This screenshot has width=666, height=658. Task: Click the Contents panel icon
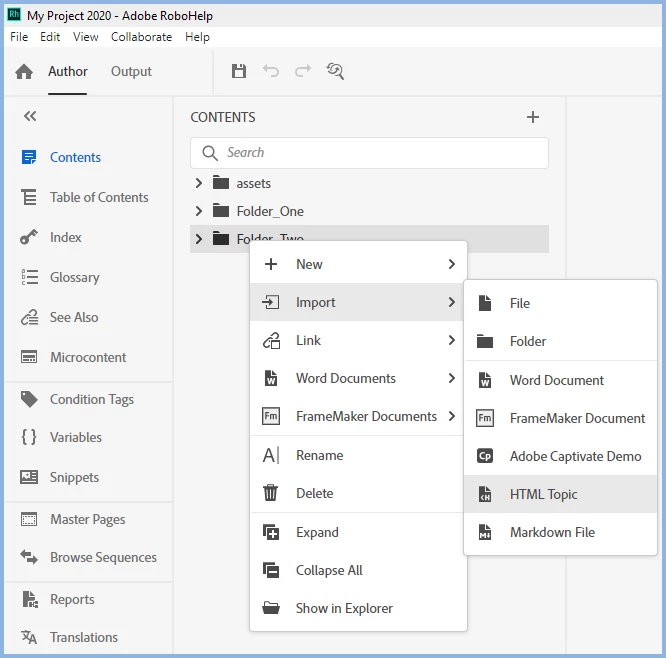(29, 157)
